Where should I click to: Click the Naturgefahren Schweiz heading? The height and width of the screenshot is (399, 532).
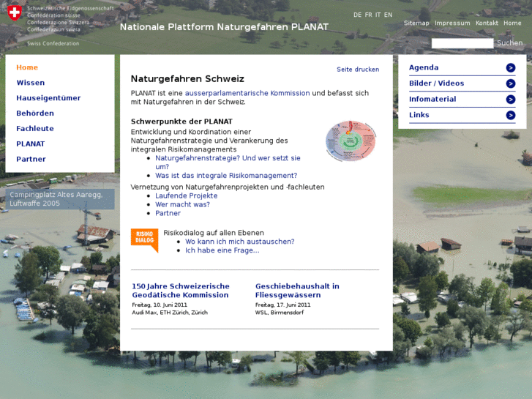pyautogui.click(x=187, y=79)
